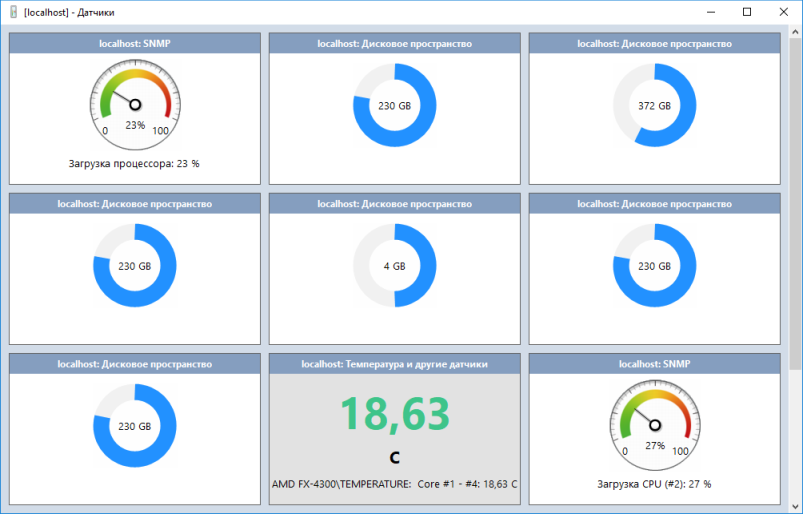
Task: Maximize the Датчики window
Action: click(x=747, y=12)
